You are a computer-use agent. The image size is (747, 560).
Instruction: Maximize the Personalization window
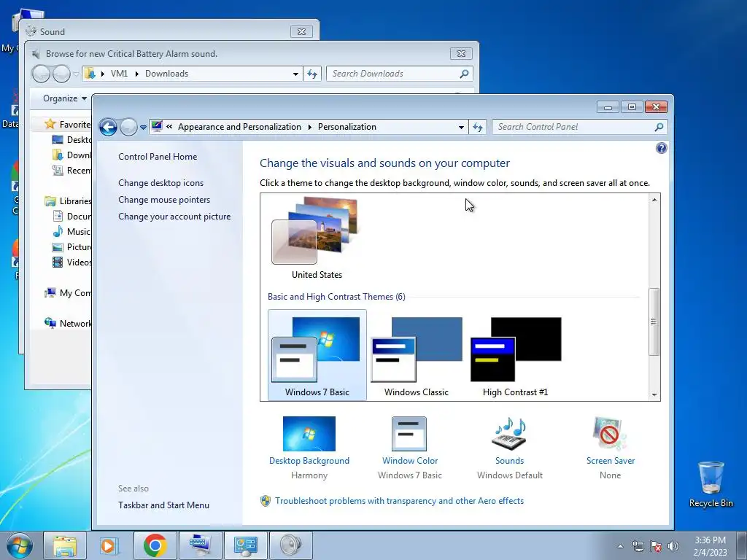(632, 107)
